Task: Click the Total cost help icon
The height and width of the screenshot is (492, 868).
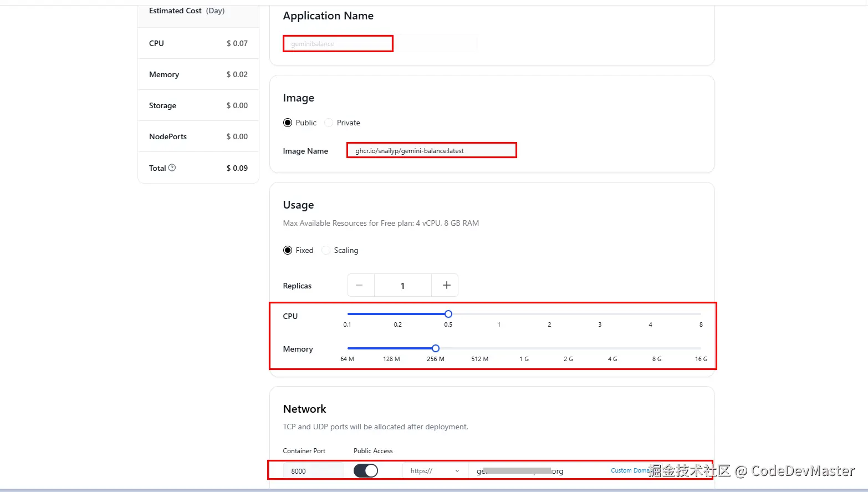Action: tap(172, 168)
